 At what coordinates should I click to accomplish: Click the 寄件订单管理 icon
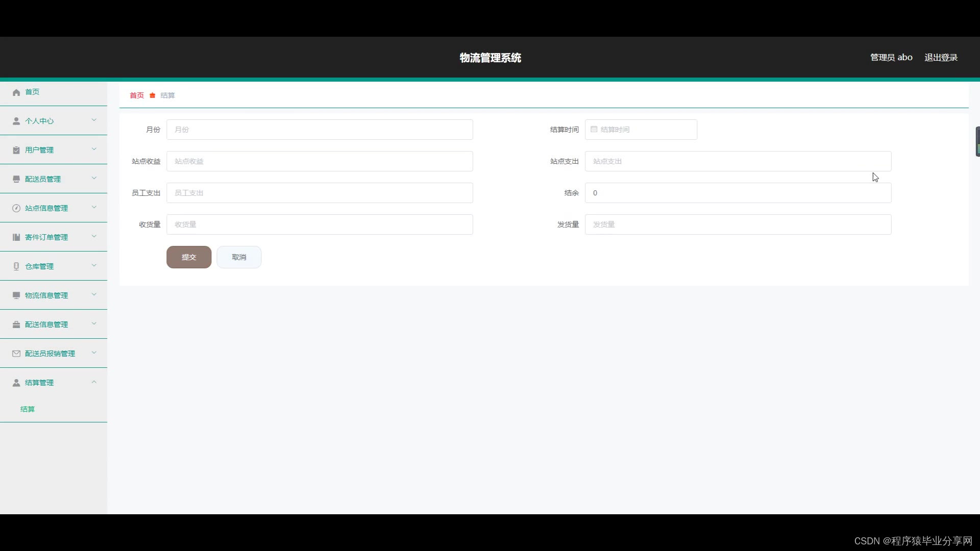click(x=16, y=237)
